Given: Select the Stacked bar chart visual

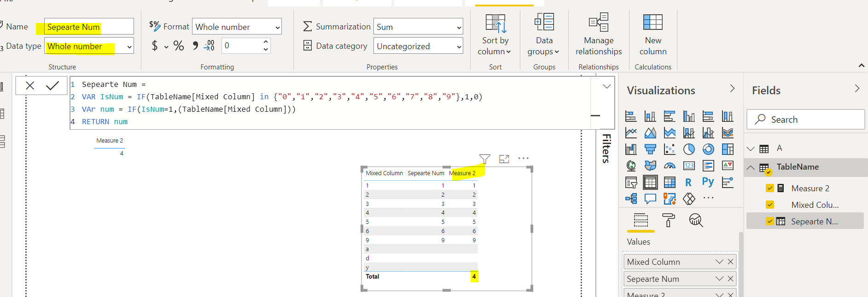Looking at the screenshot, I should [x=631, y=116].
